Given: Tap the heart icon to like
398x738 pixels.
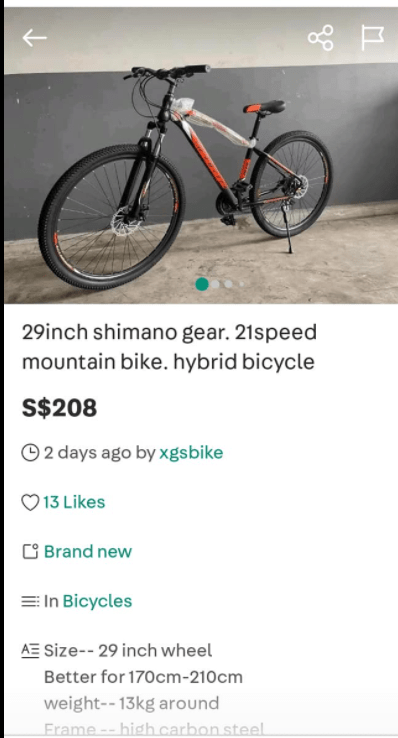Looking at the screenshot, I should [x=30, y=503].
